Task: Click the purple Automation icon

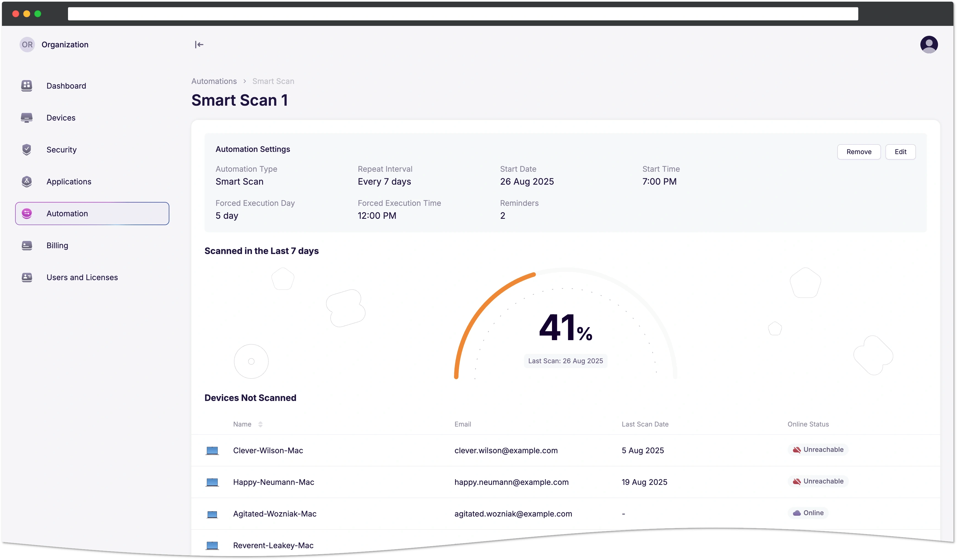Action: click(x=27, y=213)
